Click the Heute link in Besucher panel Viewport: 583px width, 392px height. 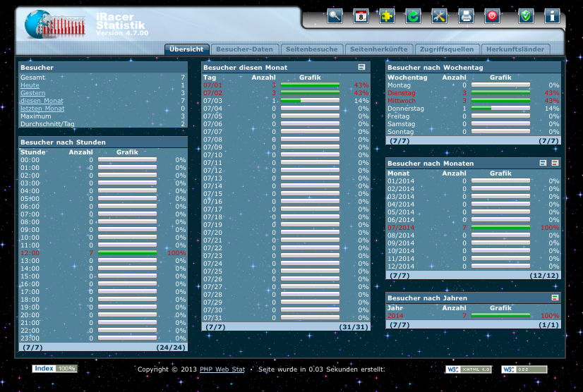[x=30, y=85]
